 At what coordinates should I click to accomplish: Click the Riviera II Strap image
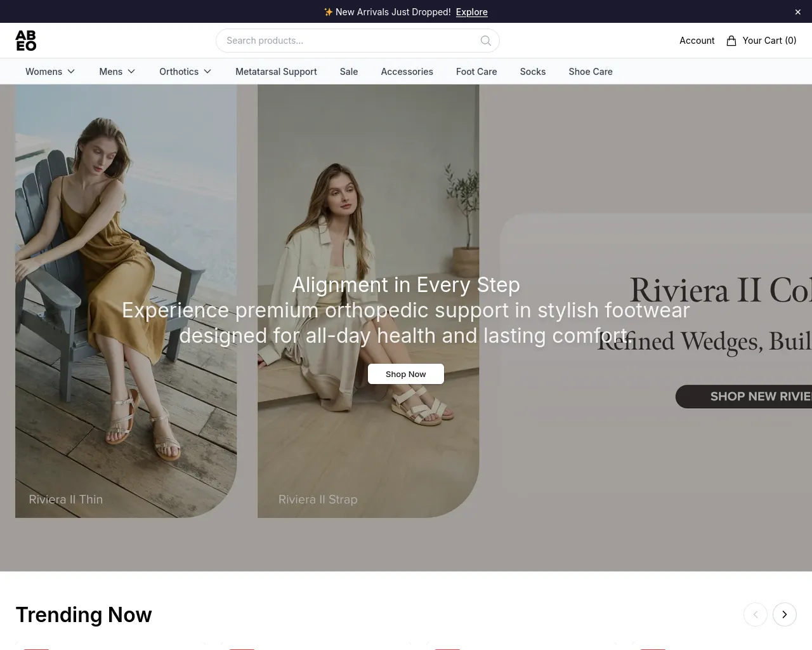click(368, 301)
